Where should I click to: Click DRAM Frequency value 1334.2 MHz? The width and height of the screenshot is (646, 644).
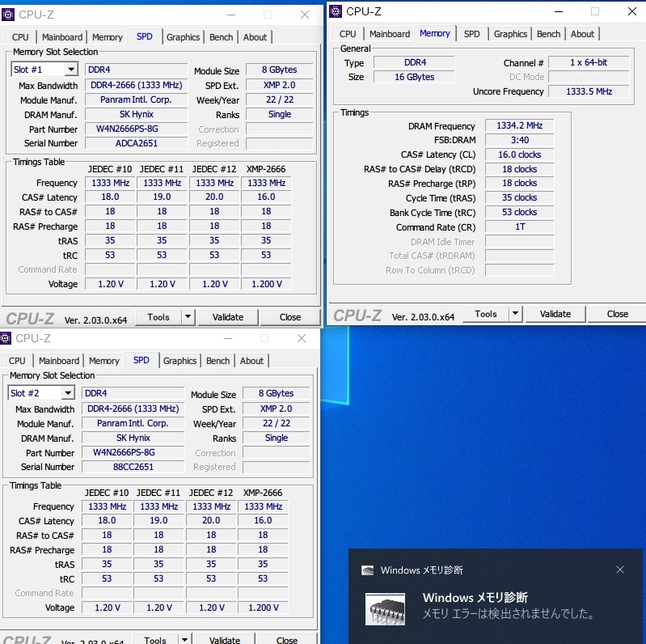coord(519,125)
